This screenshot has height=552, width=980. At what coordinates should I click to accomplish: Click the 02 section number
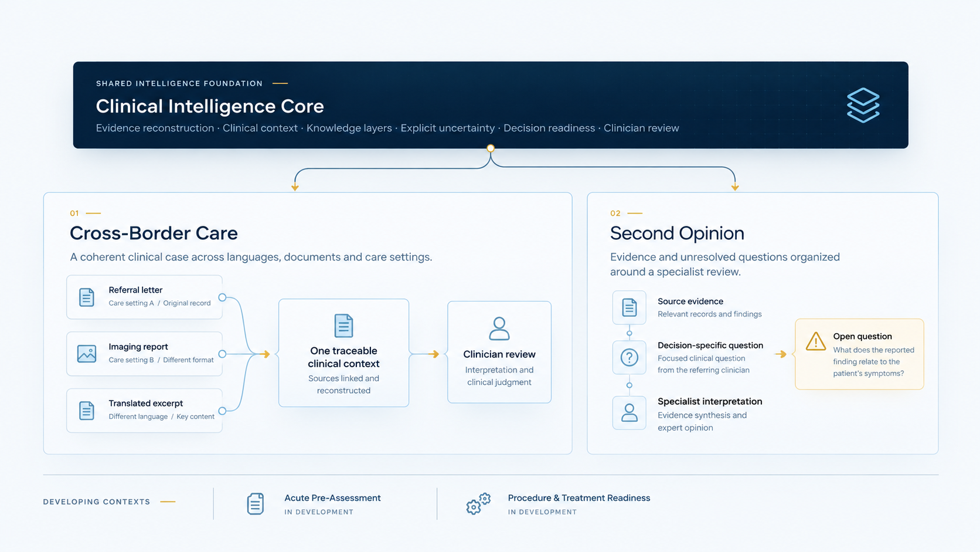[615, 214]
